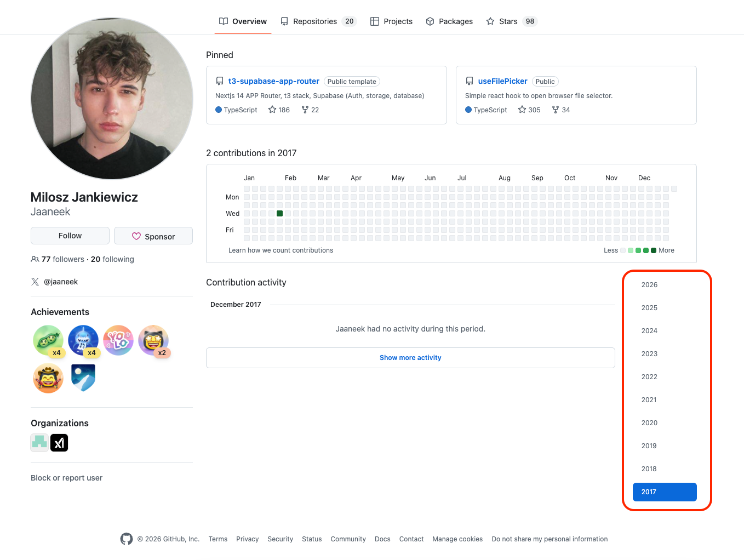
Task: Click the star count 305 on useFilePicker
Action: [529, 110]
